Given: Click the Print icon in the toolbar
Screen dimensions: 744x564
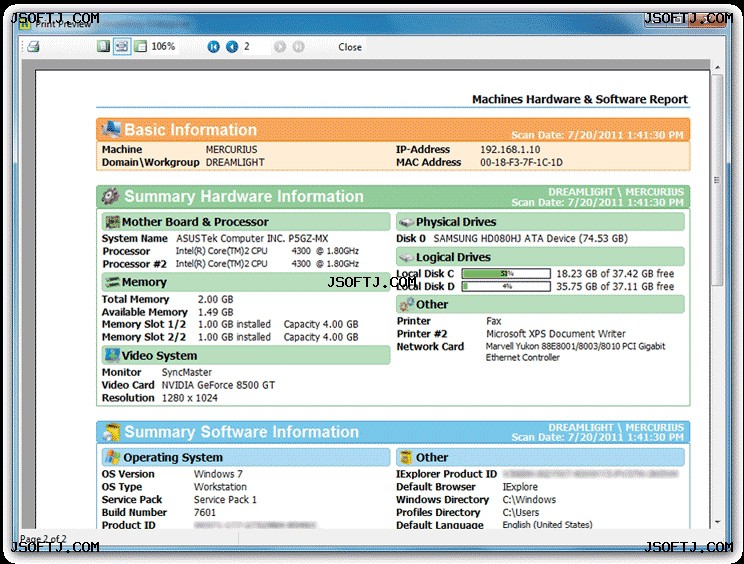Looking at the screenshot, I should pyautogui.click(x=33, y=46).
